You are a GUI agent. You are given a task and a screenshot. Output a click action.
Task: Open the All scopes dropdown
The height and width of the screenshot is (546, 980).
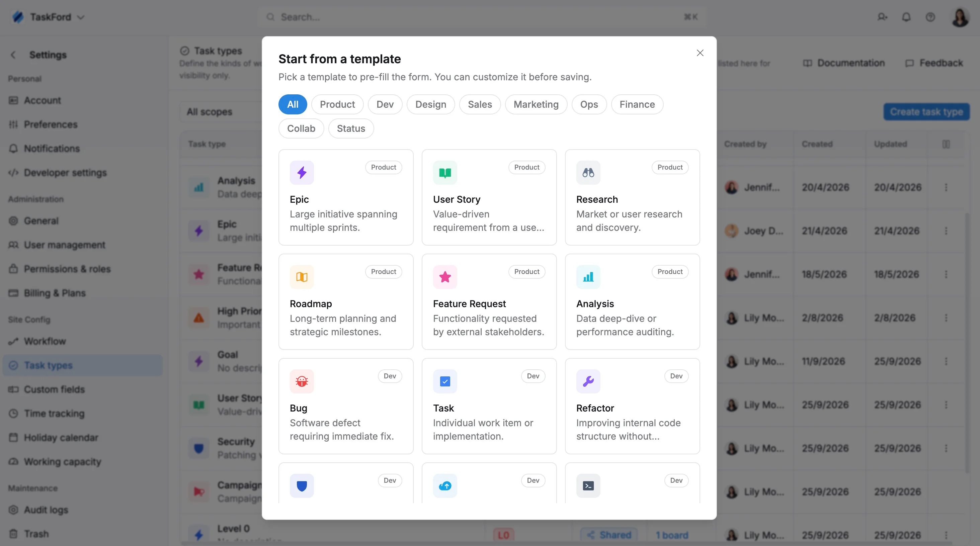221,112
